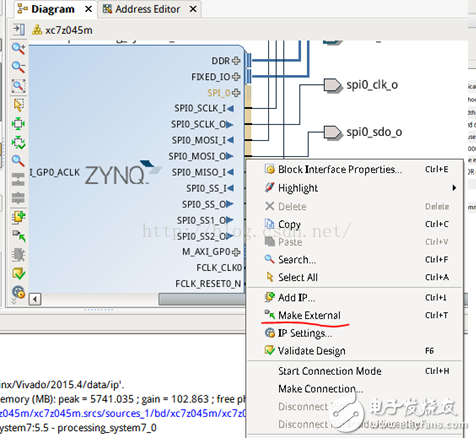
Task: Switch to the Address Editor tab
Action: click(147, 9)
